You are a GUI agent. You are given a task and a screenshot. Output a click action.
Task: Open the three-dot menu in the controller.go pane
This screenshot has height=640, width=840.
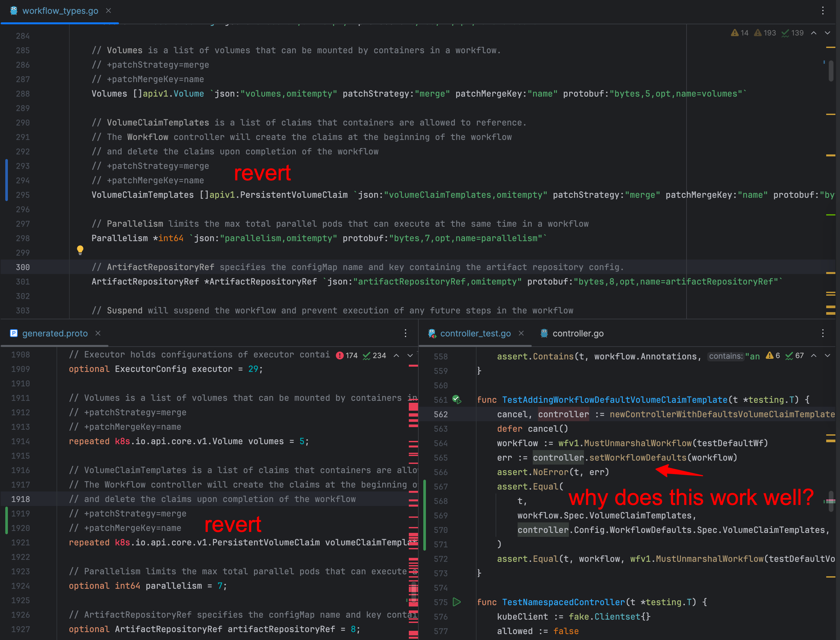pyautogui.click(x=823, y=333)
